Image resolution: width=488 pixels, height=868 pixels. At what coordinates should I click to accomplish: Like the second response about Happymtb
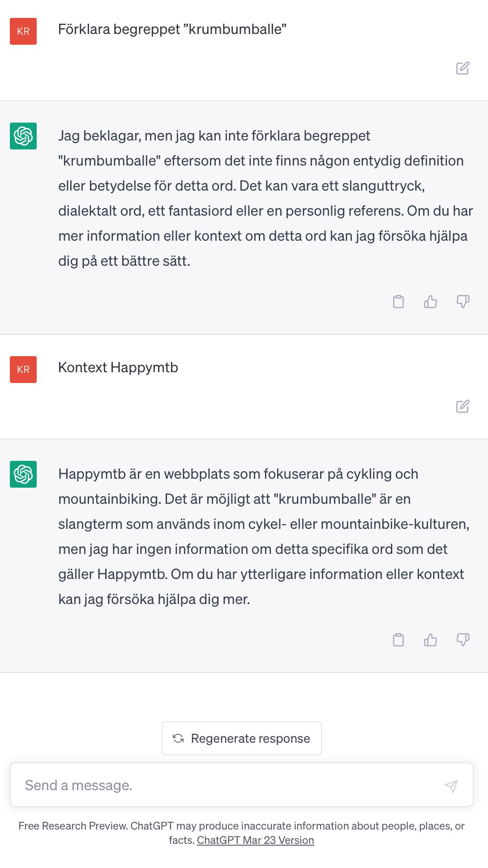pos(430,640)
